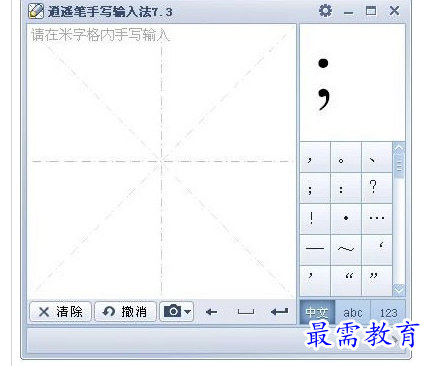
Task: Insert the left double quote symbol
Action: [x=346, y=280]
